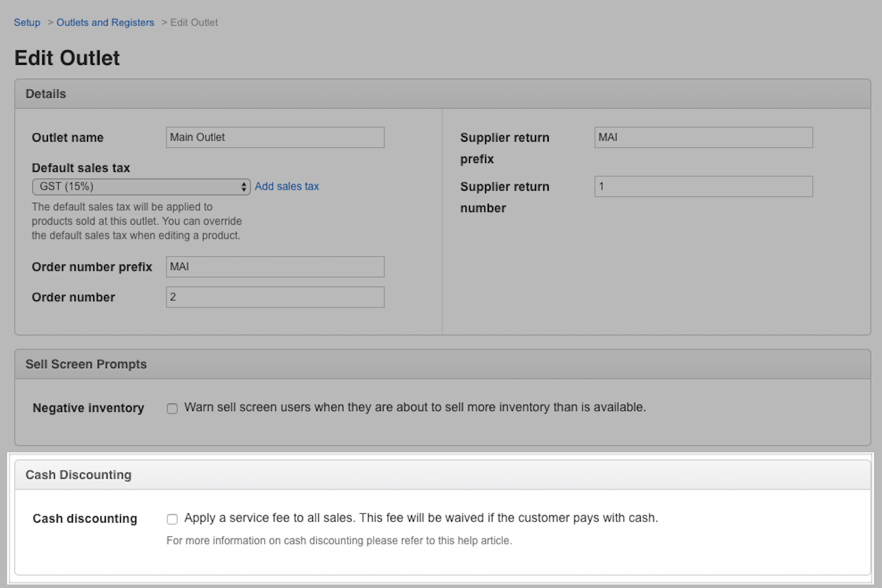
Task: Click the Sell Screen Prompts section header
Action: 86,365
